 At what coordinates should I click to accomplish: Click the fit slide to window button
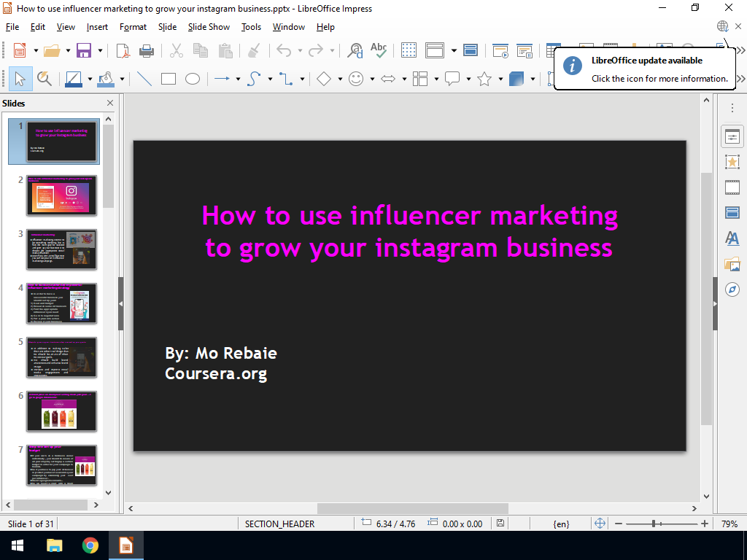600,524
